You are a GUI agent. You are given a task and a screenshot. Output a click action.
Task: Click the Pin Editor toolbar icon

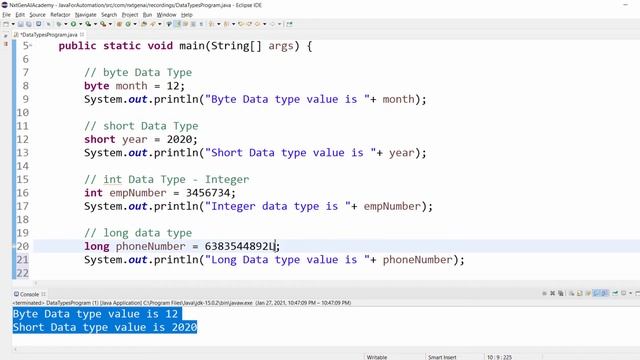(289, 24)
